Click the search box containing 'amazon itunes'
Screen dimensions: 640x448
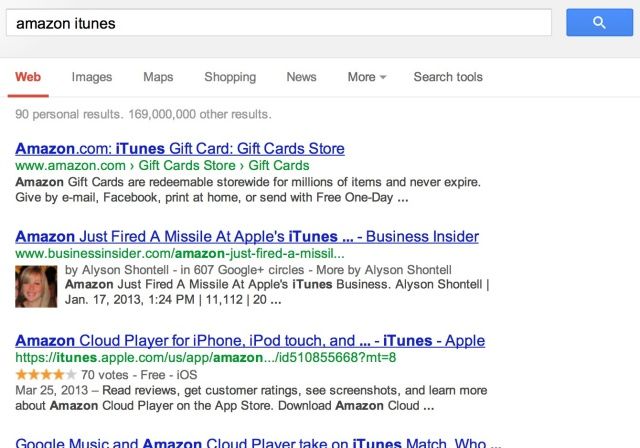coord(280,22)
